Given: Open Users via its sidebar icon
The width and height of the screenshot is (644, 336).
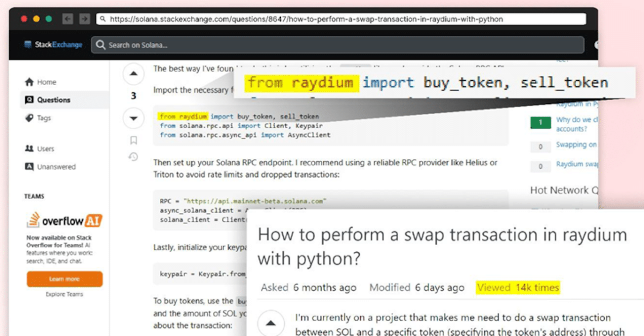Looking at the screenshot, I should [30, 149].
